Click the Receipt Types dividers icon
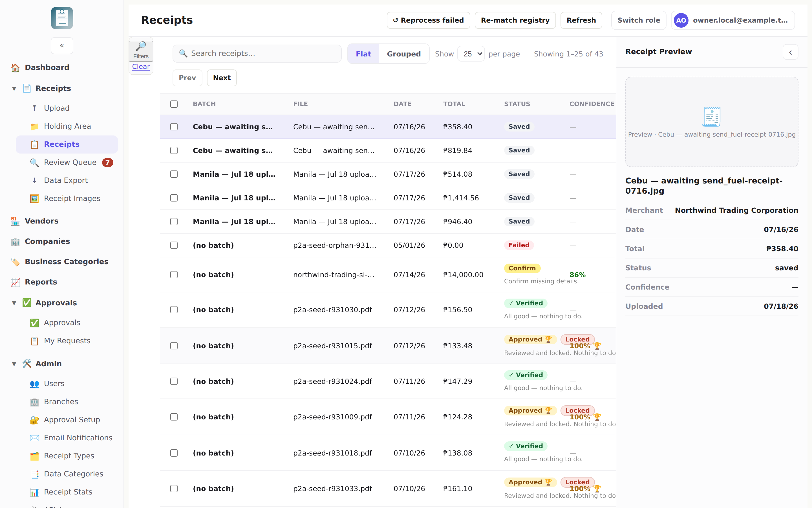 pyautogui.click(x=34, y=456)
